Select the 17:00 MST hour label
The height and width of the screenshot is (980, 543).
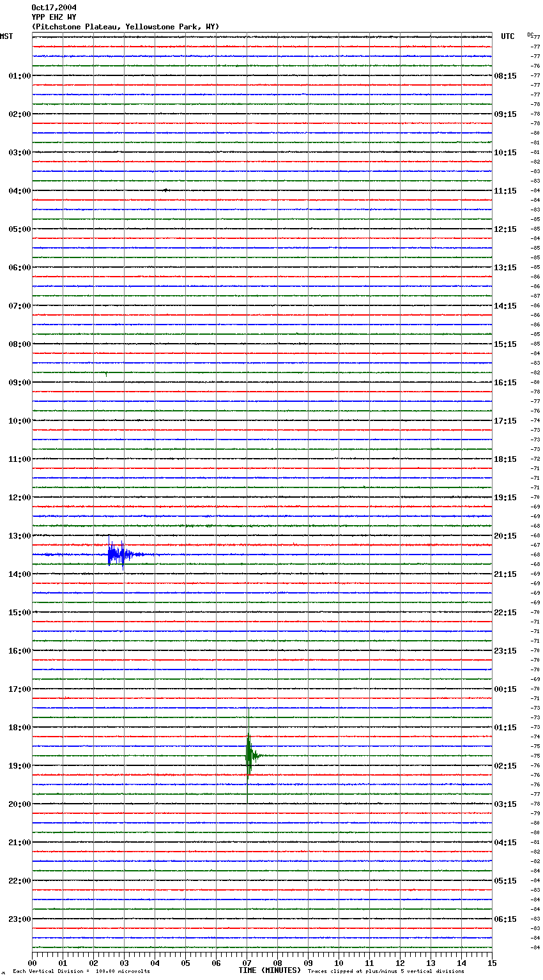coord(20,689)
